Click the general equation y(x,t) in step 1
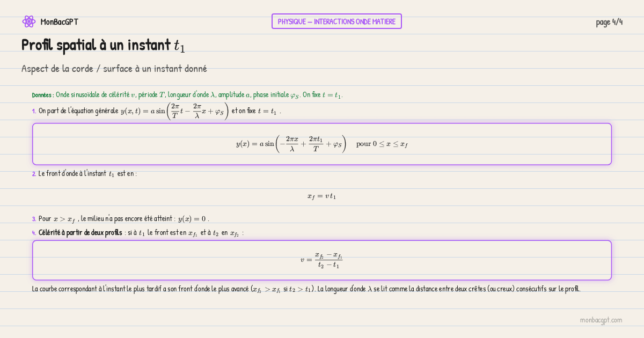Screen dimensions: 644x338 pos(174,111)
